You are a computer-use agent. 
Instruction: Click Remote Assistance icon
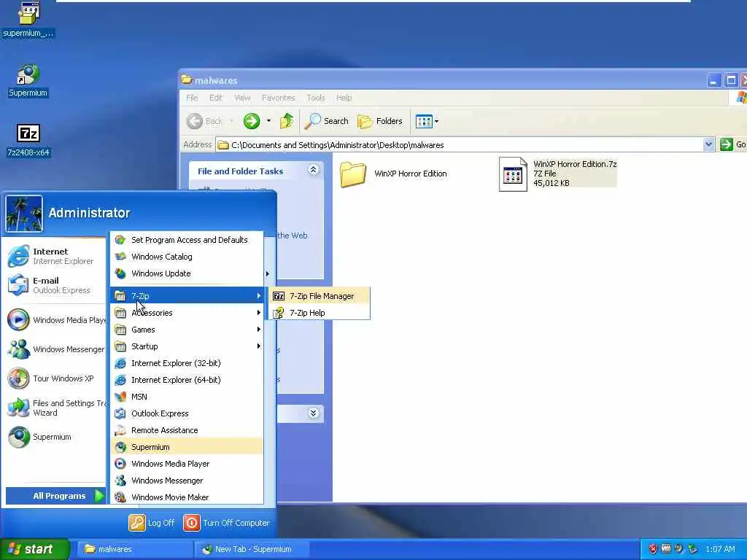(x=120, y=430)
